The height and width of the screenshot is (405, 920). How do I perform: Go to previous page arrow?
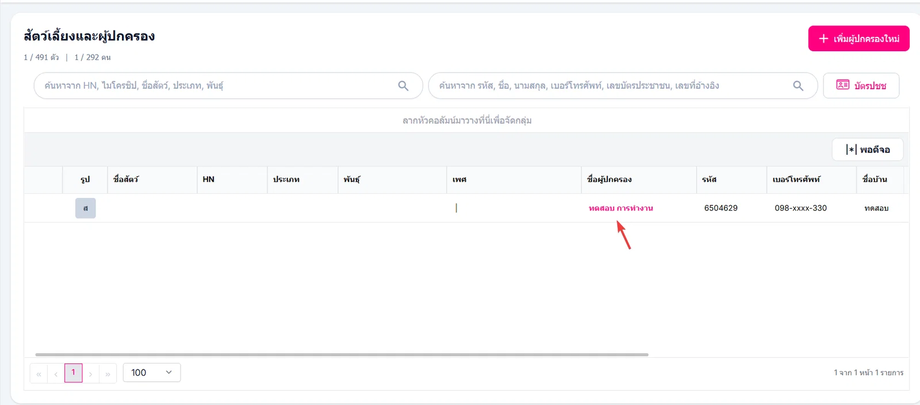point(56,373)
